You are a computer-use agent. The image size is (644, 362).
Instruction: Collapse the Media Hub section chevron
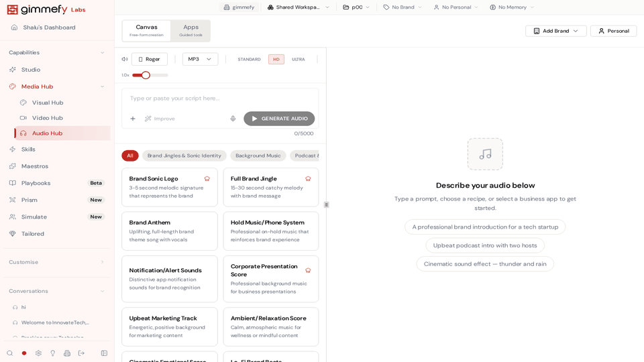coord(103,86)
